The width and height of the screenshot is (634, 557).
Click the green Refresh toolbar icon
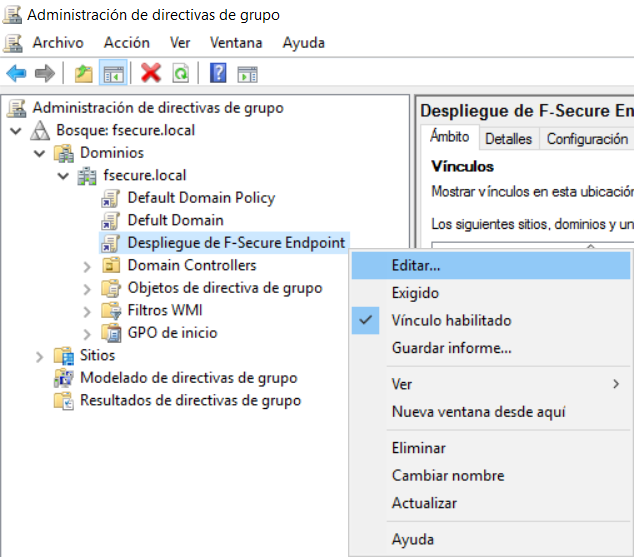tap(180, 74)
